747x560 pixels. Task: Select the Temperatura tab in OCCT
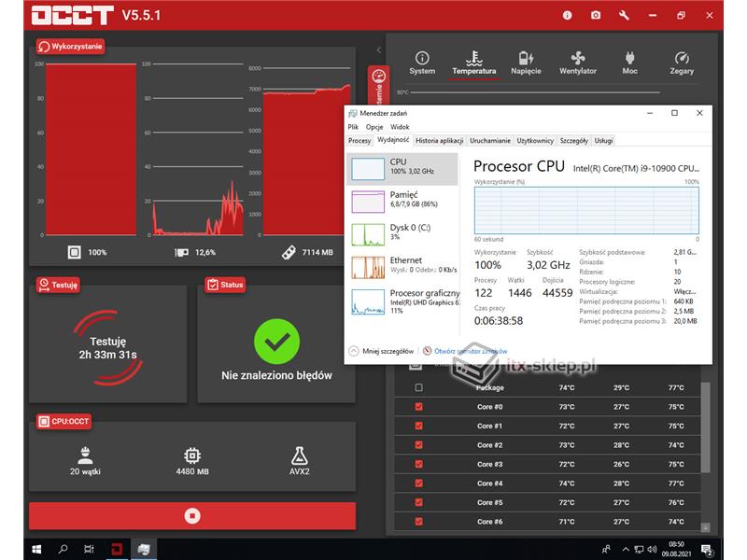tap(474, 63)
